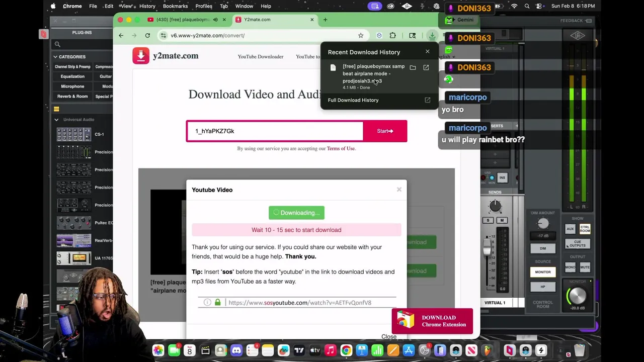Viewport: 644px width, 362px height.
Task: Open the File menu
Action: [x=93, y=6]
